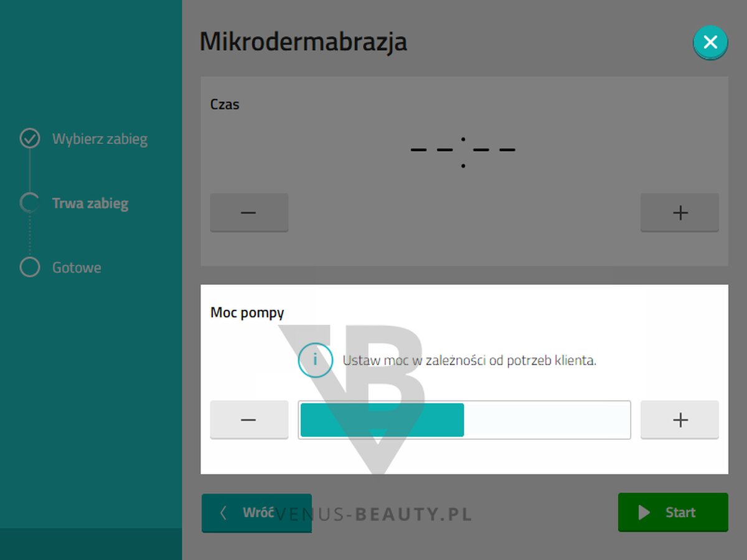Viewport: 747px width, 560px height.
Task: Click the text 'Ustaw moc w zależności od potrzeb klienta.'
Action: (x=469, y=360)
